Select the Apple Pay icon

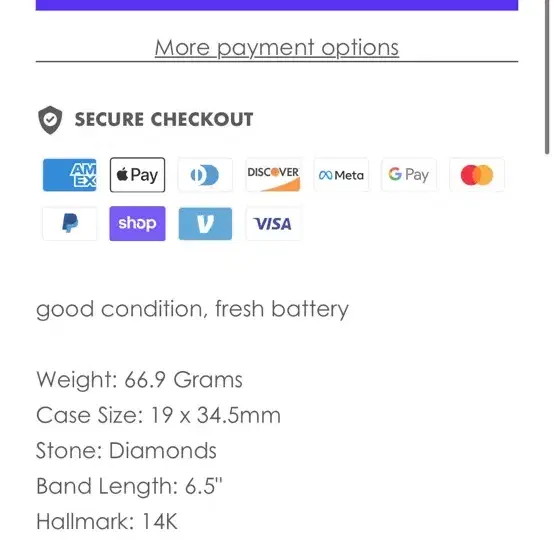(137, 175)
